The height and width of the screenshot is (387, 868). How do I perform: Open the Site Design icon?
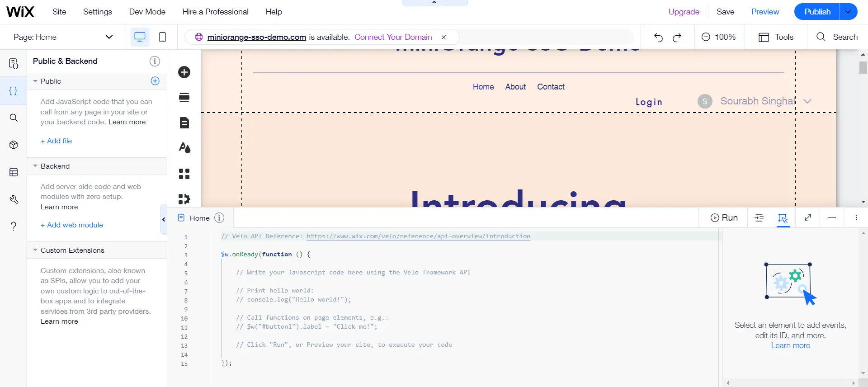184,148
